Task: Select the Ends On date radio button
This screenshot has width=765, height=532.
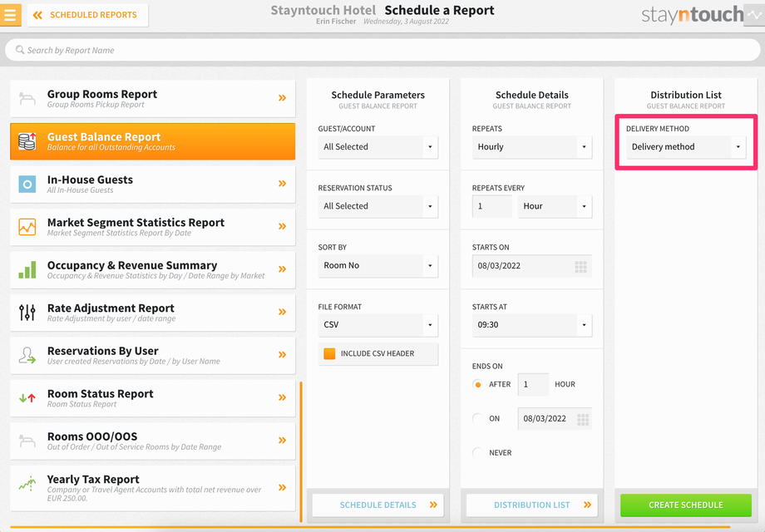Action: pos(477,418)
